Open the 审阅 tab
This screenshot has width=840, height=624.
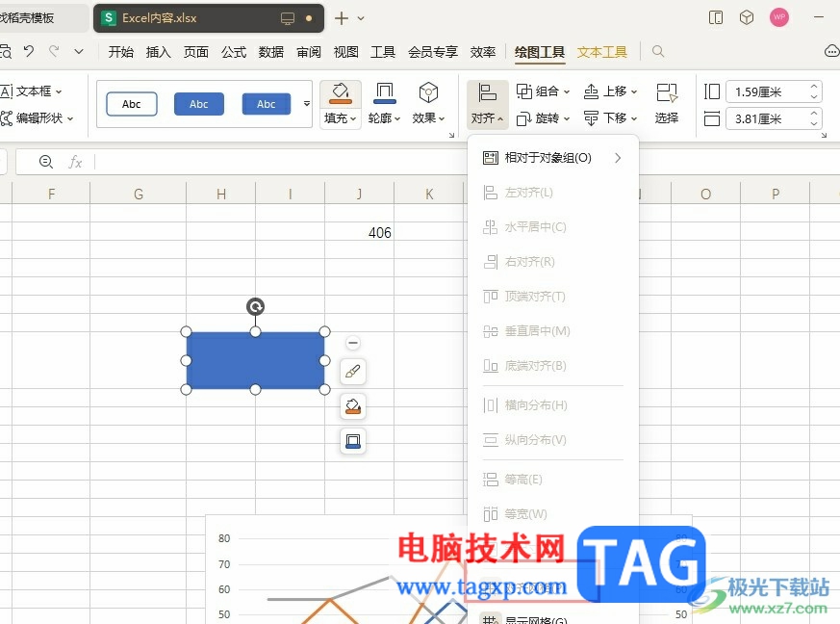[309, 52]
